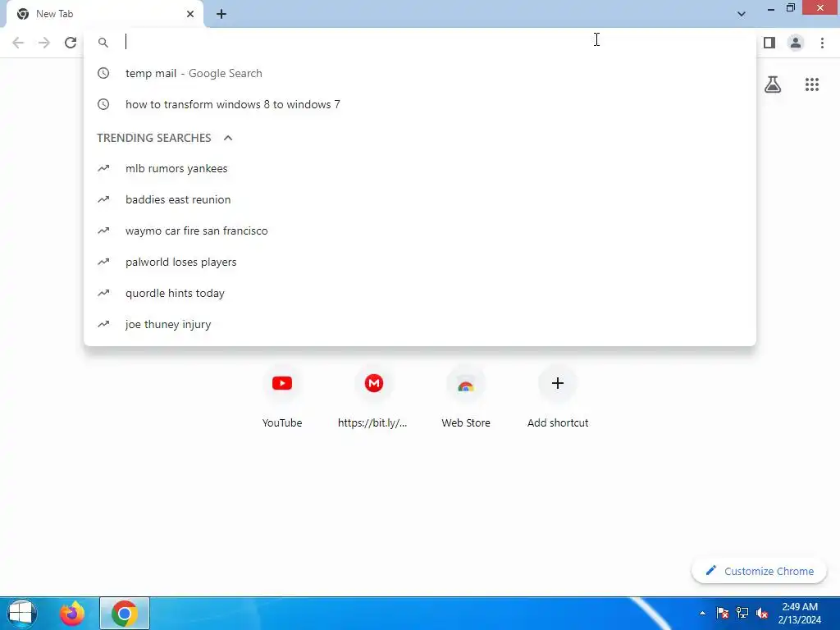Choose 'quordle hints today' trending search
Viewport: 840px width, 630px height.
point(420,293)
